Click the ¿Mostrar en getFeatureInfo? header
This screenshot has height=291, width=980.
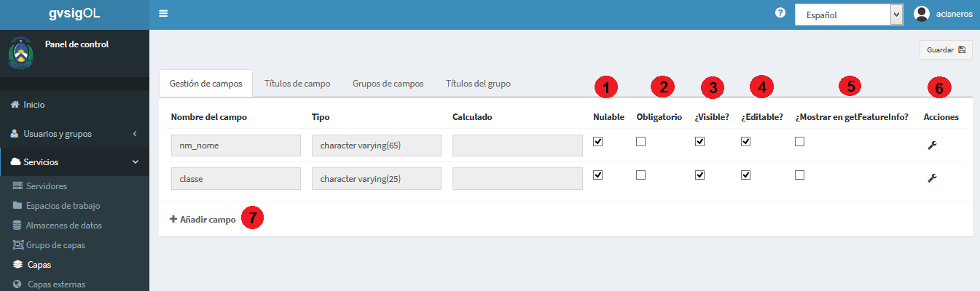click(x=852, y=116)
